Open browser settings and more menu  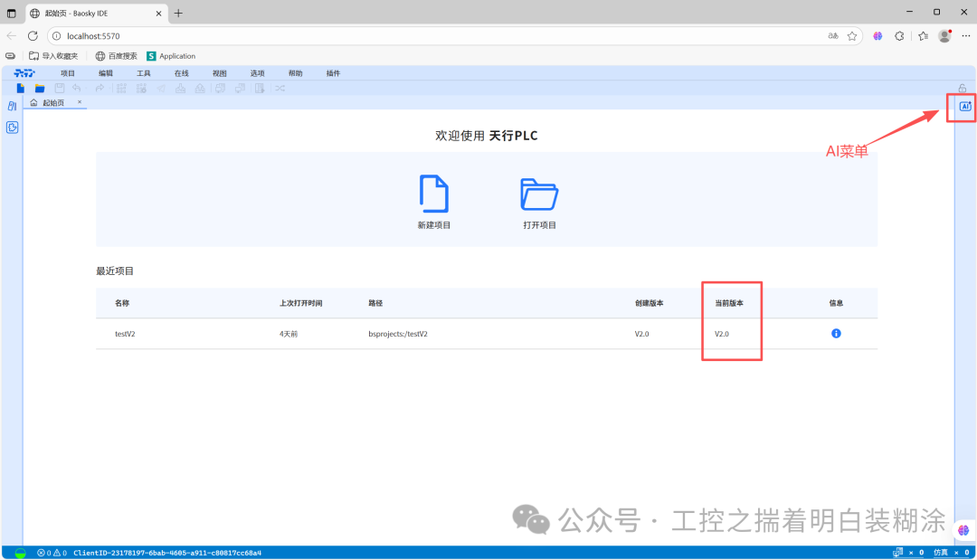coord(966,36)
